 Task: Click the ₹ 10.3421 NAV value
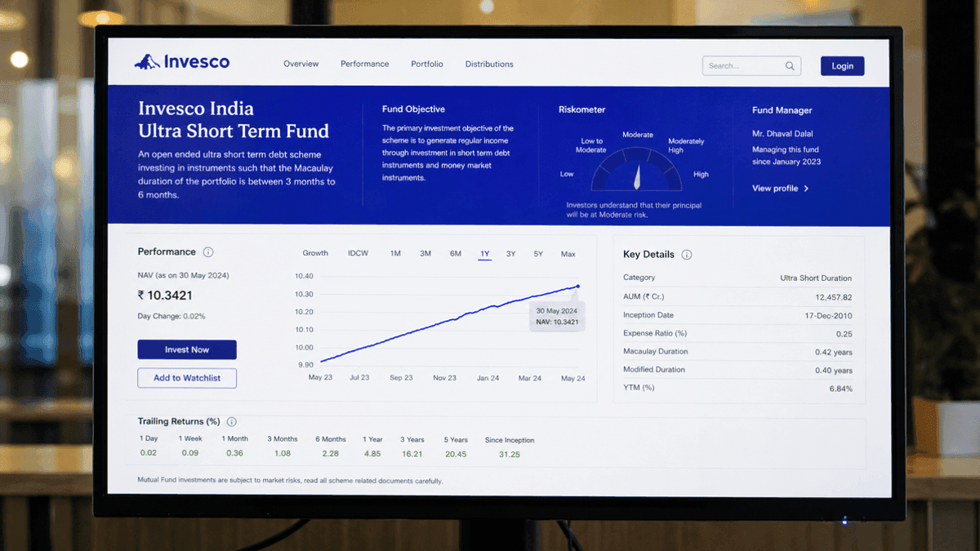165,295
